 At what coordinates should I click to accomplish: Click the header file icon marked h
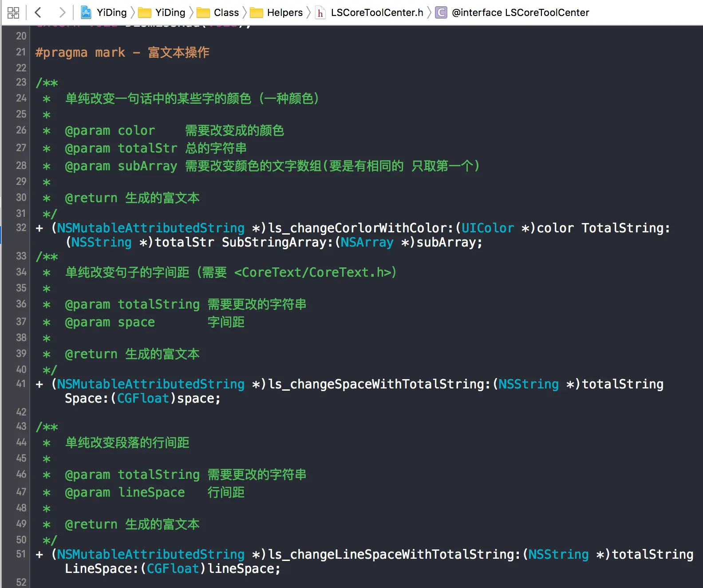coord(320,13)
